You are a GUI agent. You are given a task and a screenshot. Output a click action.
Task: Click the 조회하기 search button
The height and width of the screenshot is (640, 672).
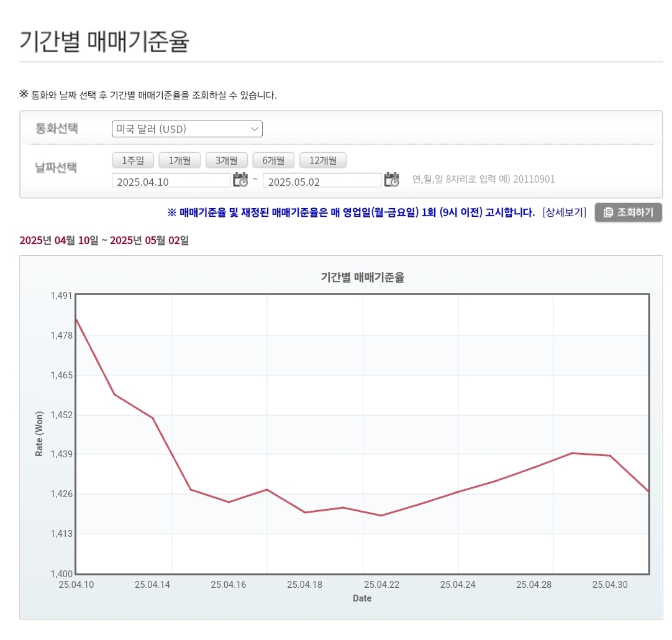[629, 212]
